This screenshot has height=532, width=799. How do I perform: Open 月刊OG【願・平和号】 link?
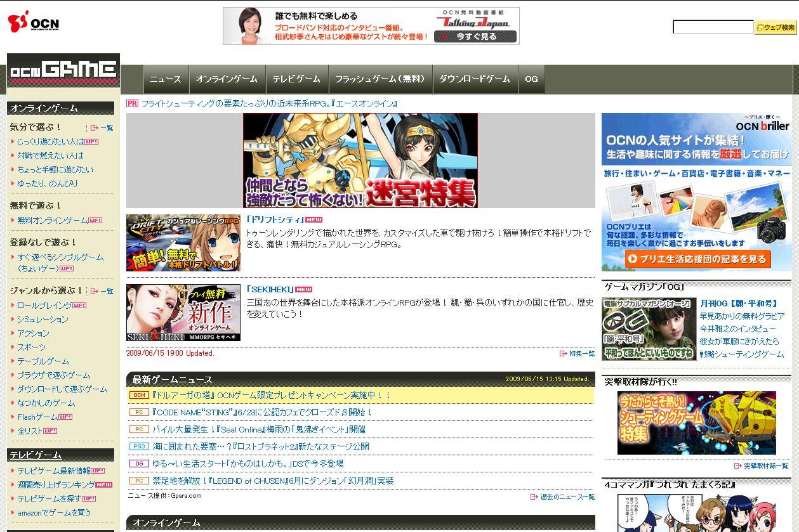coord(739,304)
